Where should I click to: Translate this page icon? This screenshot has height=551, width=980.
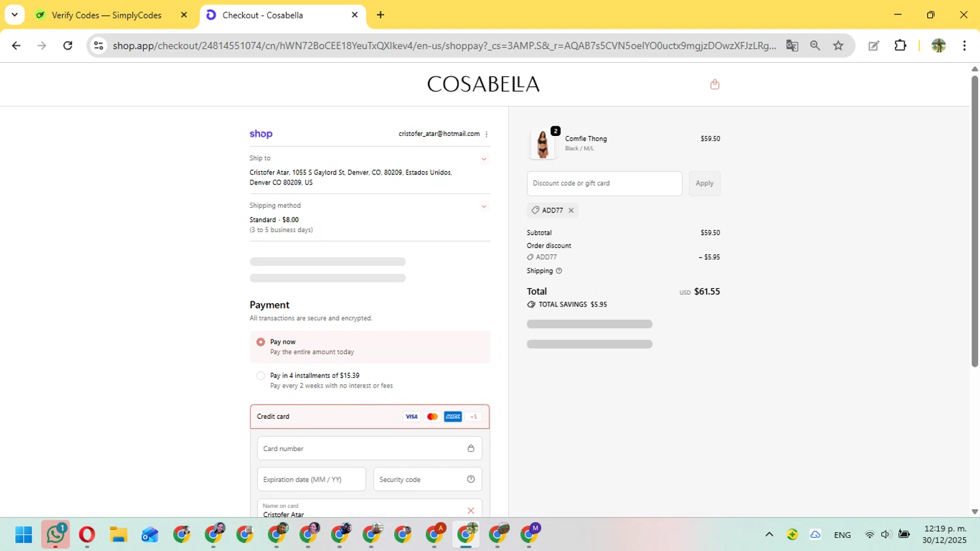tap(792, 46)
